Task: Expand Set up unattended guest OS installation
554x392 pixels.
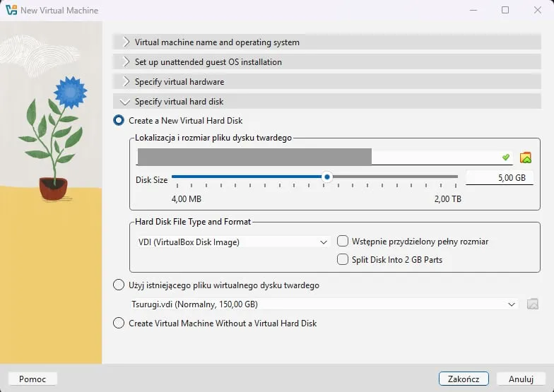Action: click(x=326, y=62)
